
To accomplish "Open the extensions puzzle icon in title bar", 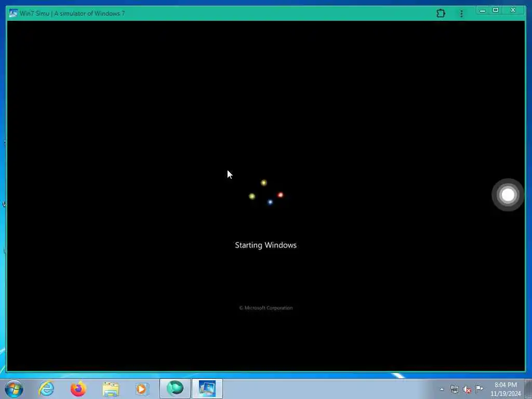I will pyautogui.click(x=441, y=13).
